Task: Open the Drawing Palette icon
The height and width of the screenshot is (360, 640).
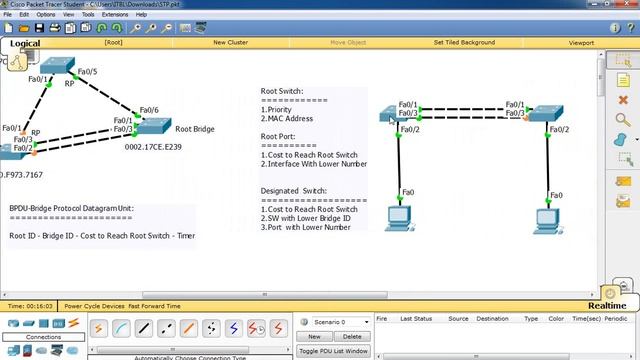Action: coord(185,28)
